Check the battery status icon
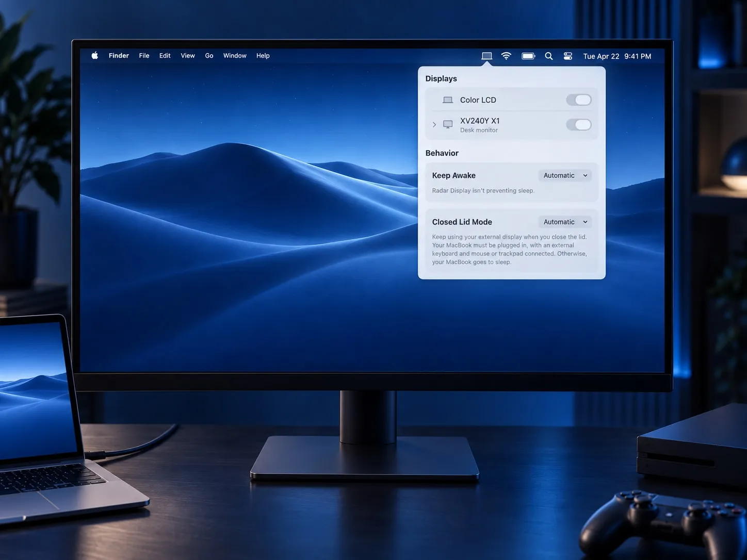This screenshot has width=747, height=560. coord(528,56)
